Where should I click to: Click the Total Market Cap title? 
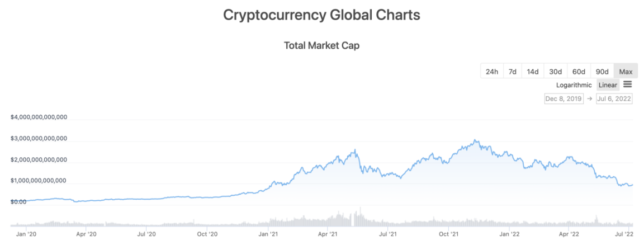[321, 46]
